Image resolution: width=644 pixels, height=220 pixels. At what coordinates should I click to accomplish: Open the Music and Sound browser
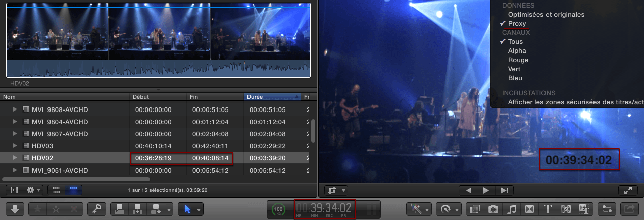click(x=511, y=209)
